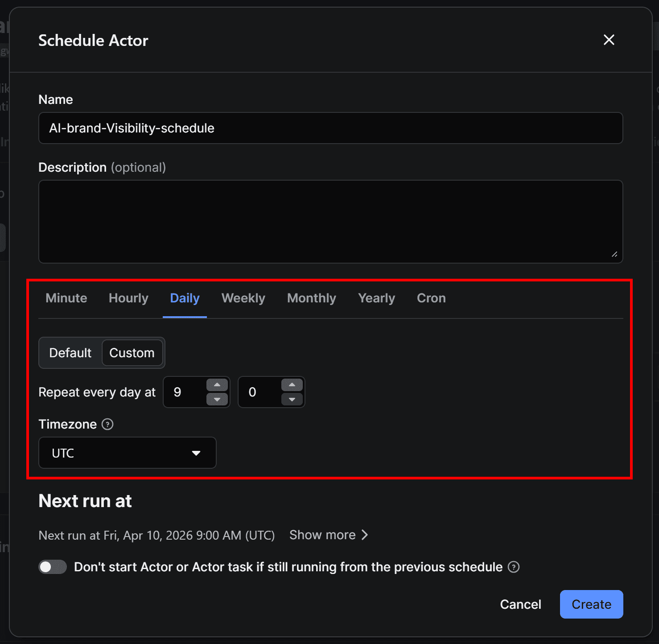Click the Cancel button

tap(520, 604)
